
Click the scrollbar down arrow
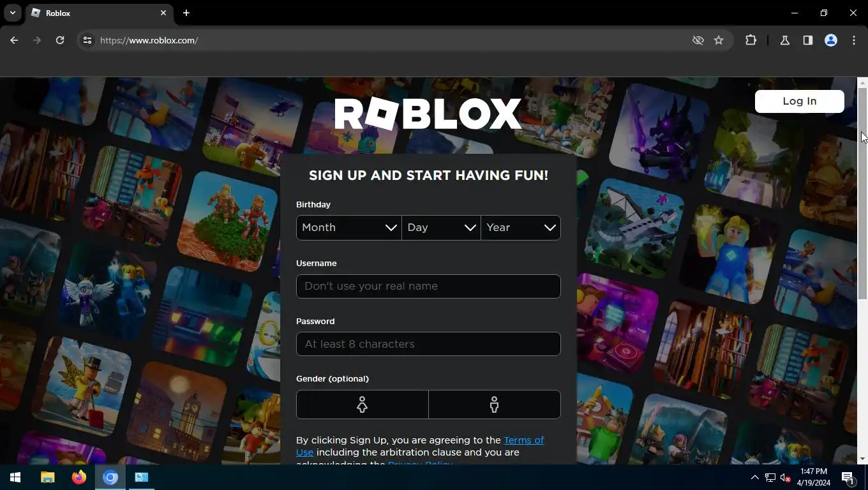tap(863, 459)
